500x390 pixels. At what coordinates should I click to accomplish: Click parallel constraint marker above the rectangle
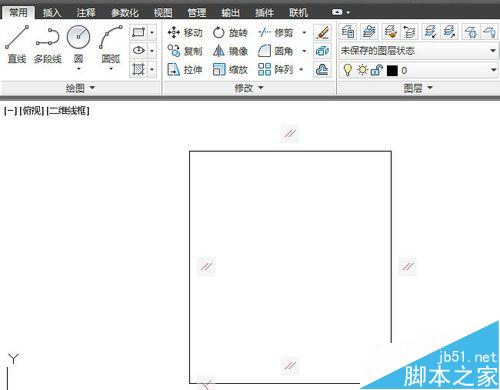(x=290, y=134)
